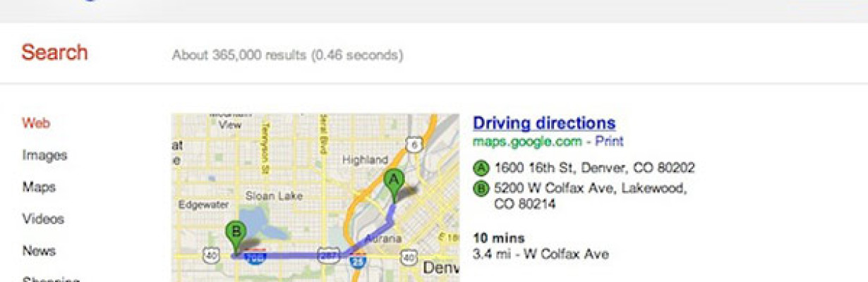The height and width of the screenshot is (282, 868).
Task: Click the Sloan Lake label on map
Action: coord(274,196)
